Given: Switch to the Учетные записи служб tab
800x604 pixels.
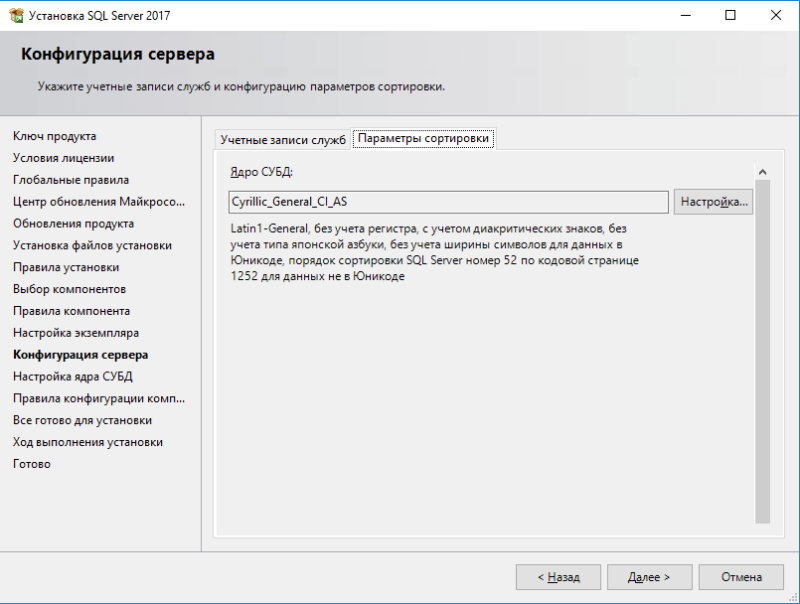Looking at the screenshot, I should [282, 139].
